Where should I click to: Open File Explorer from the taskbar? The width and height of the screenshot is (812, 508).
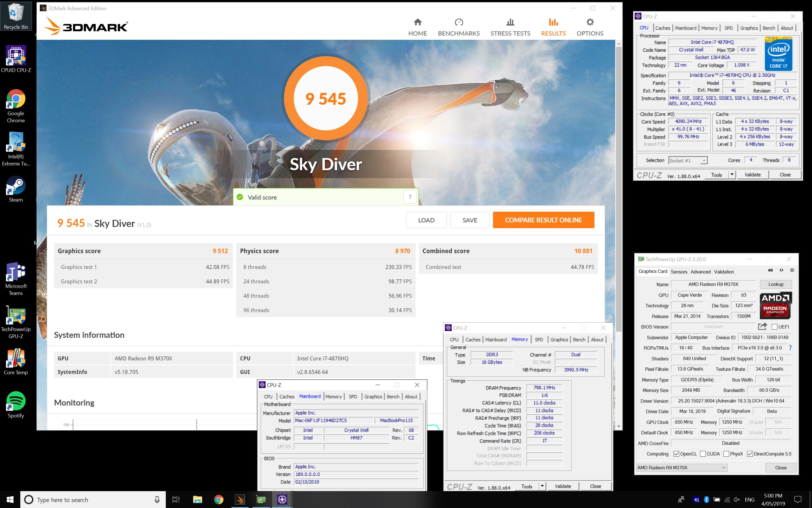197,500
